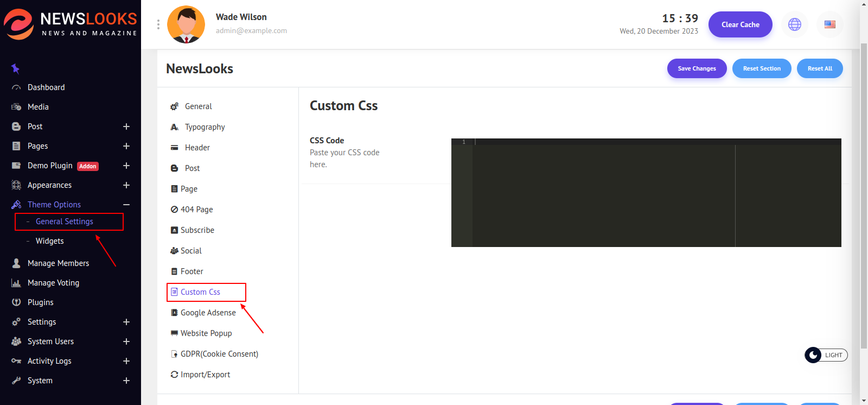
Task: Click the NewsLooks logo
Action: [x=71, y=24]
